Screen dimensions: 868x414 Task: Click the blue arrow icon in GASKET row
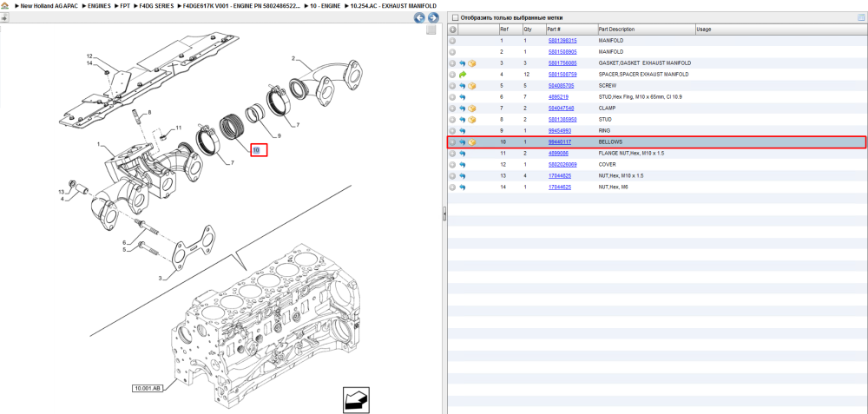coord(463,63)
